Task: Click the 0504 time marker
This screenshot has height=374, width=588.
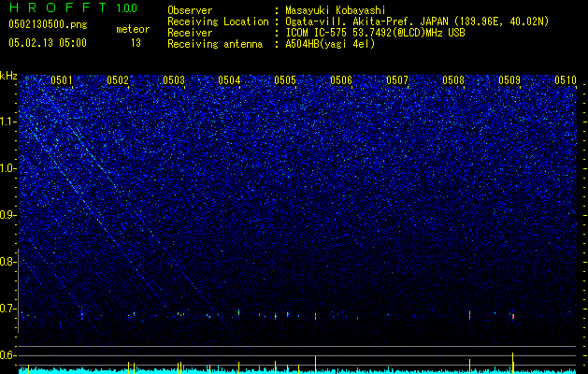Action: point(229,80)
